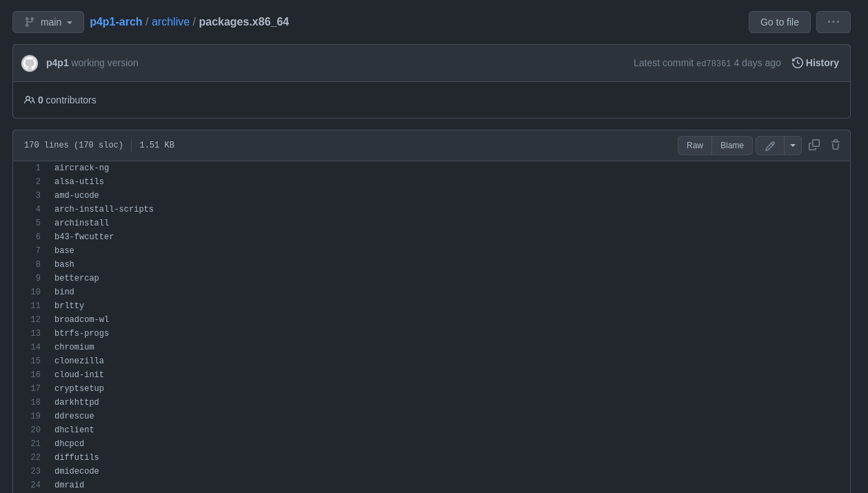Expand edit options dropdown arrow
This screenshot has height=493, width=868.
pyautogui.click(x=793, y=145)
